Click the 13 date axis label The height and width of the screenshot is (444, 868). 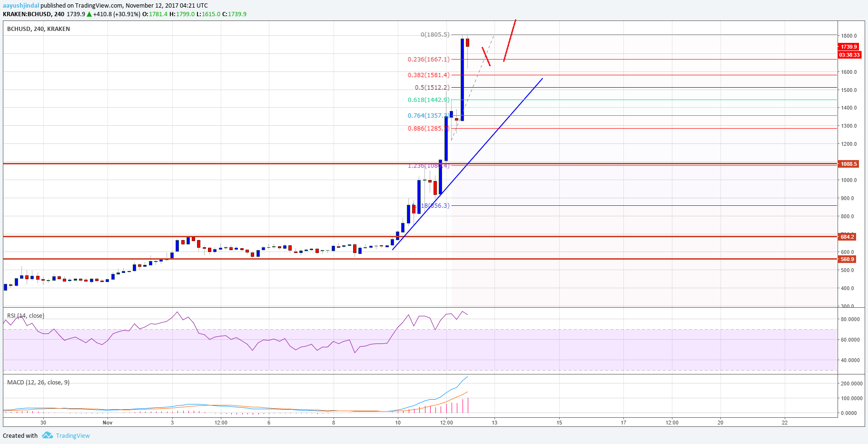495,423
